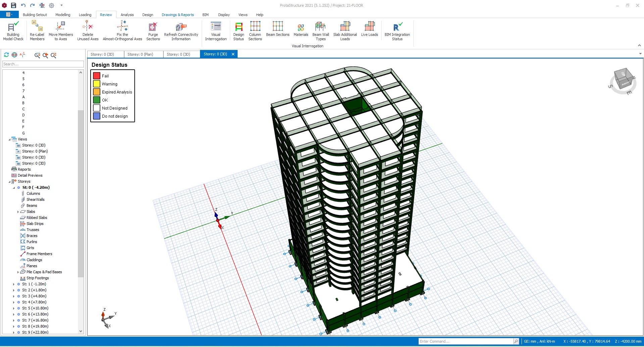The width and height of the screenshot is (644, 347).
Task: Select Frame Members tree item
Action: point(39,254)
